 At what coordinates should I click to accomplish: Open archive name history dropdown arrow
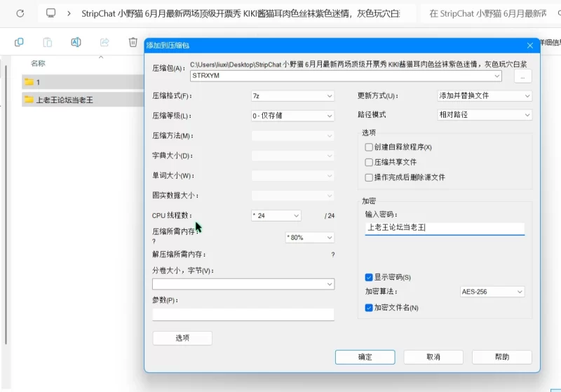497,76
